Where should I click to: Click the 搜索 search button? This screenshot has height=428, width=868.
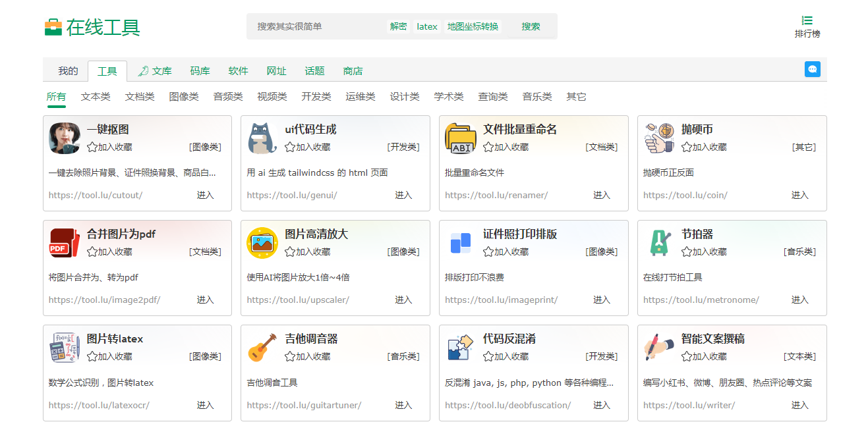531,26
